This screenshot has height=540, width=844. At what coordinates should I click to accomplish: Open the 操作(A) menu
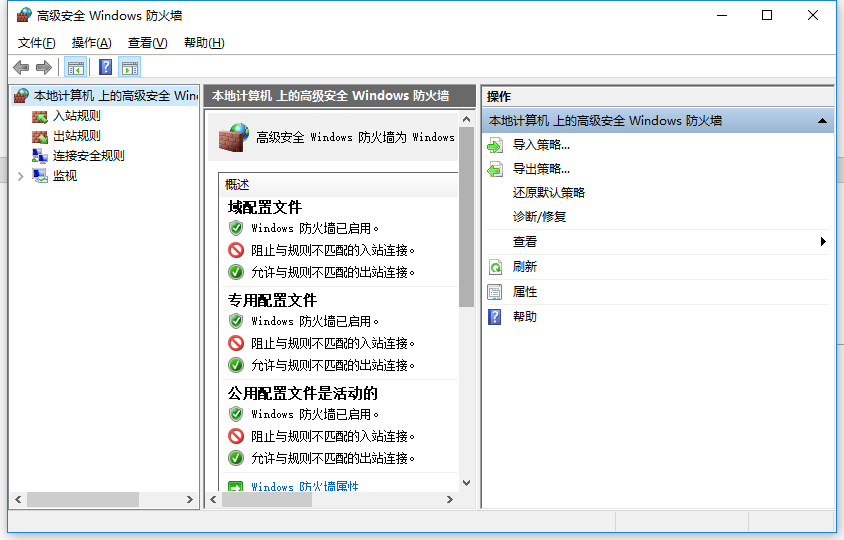pyautogui.click(x=91, y=43)
